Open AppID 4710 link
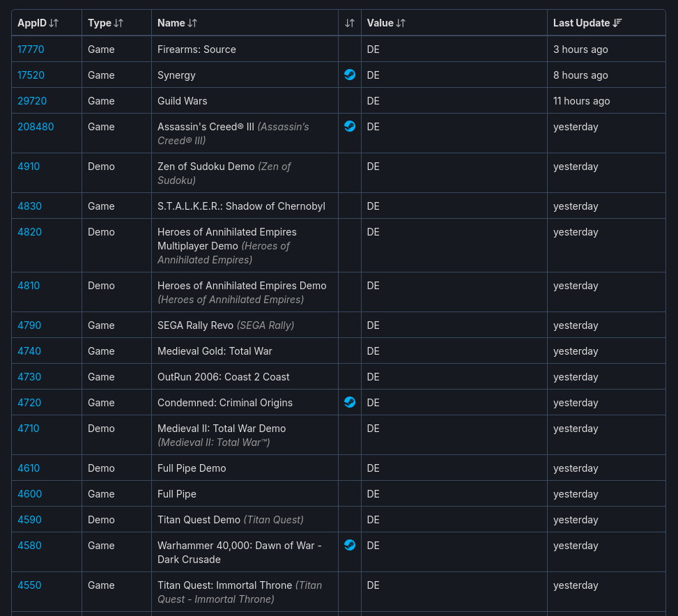 tap(29, 429)
